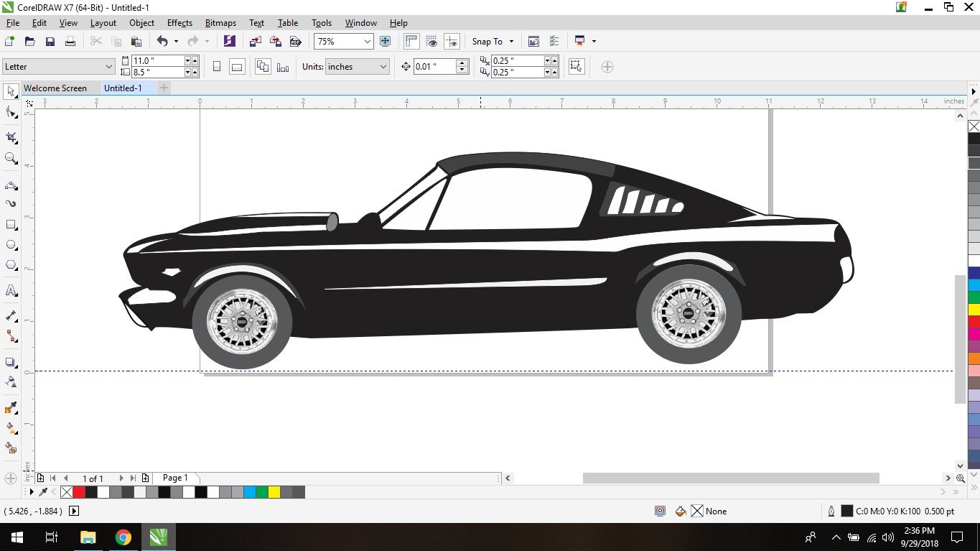Open the Snap To options

pyautogui.click(x=493, y=42)
